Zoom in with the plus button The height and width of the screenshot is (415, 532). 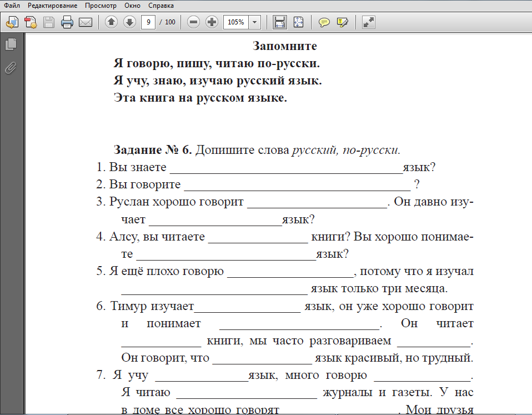212,22
